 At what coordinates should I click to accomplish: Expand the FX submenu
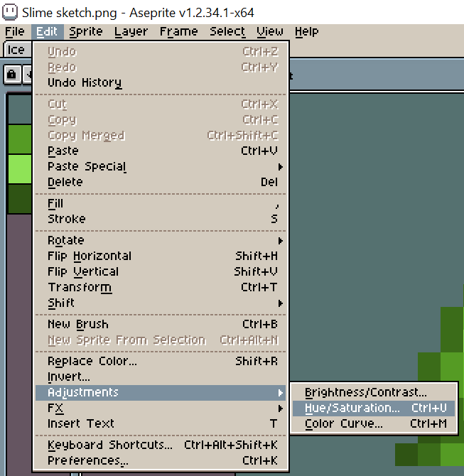(161, 408)
